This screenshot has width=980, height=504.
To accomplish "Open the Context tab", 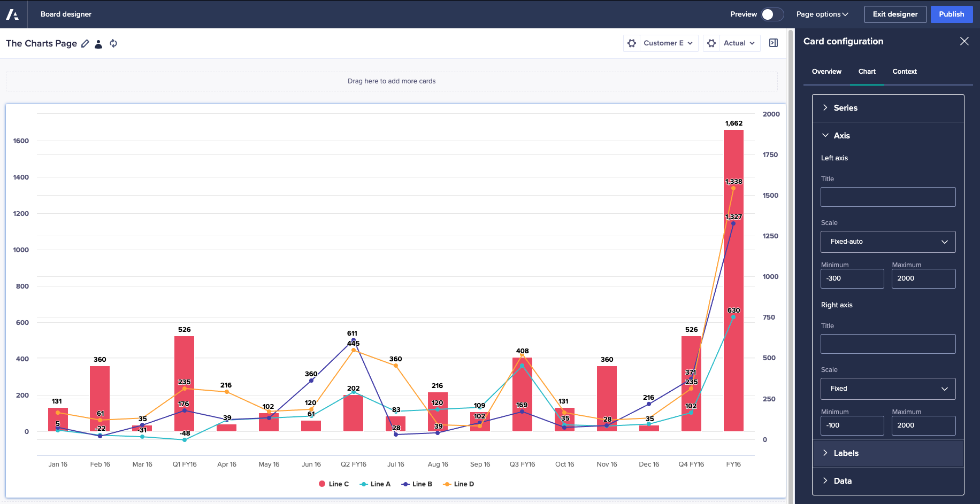I will coord(905,71).
